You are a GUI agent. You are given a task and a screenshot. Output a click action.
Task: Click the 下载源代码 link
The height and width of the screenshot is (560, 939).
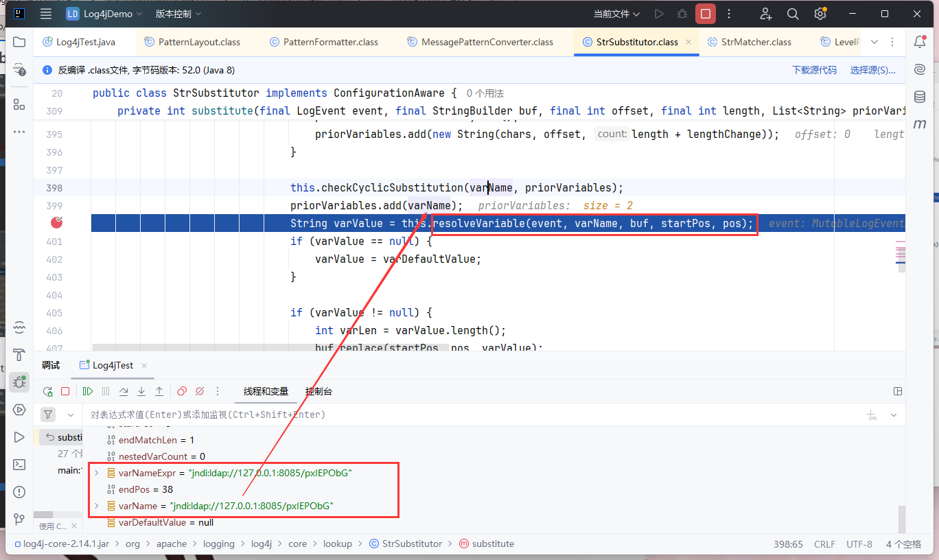[x=814, y=70]
